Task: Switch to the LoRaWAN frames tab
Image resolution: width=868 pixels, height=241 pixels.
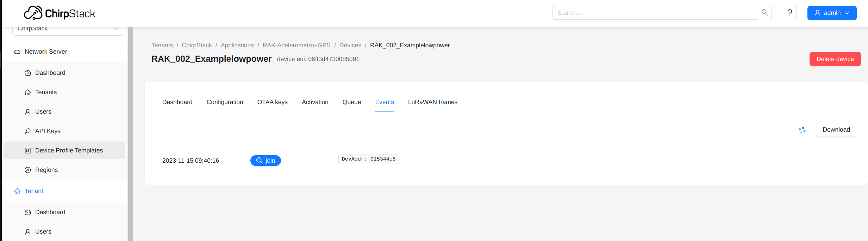Action: [432, 102]
